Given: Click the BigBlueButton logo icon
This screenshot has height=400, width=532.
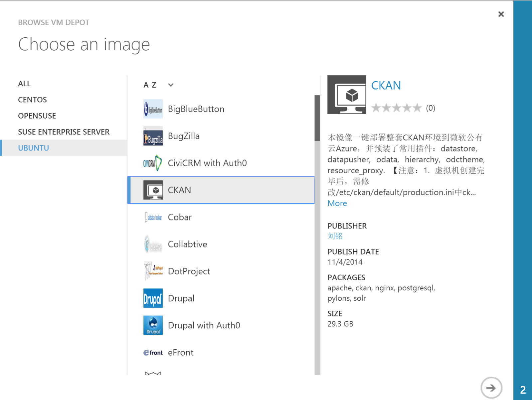Looking at the screenshot, I should point(153,109).
